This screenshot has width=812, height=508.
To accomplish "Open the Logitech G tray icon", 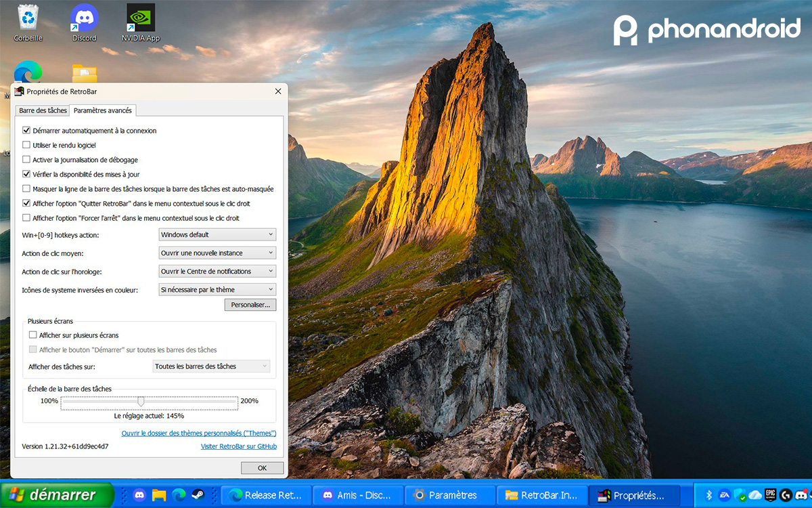I will 786,495.
